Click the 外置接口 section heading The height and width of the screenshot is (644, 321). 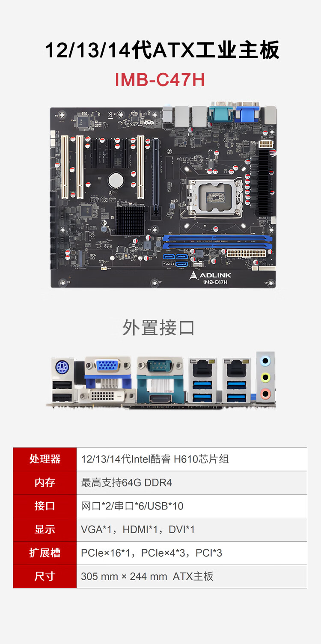[x=159, y=328]
